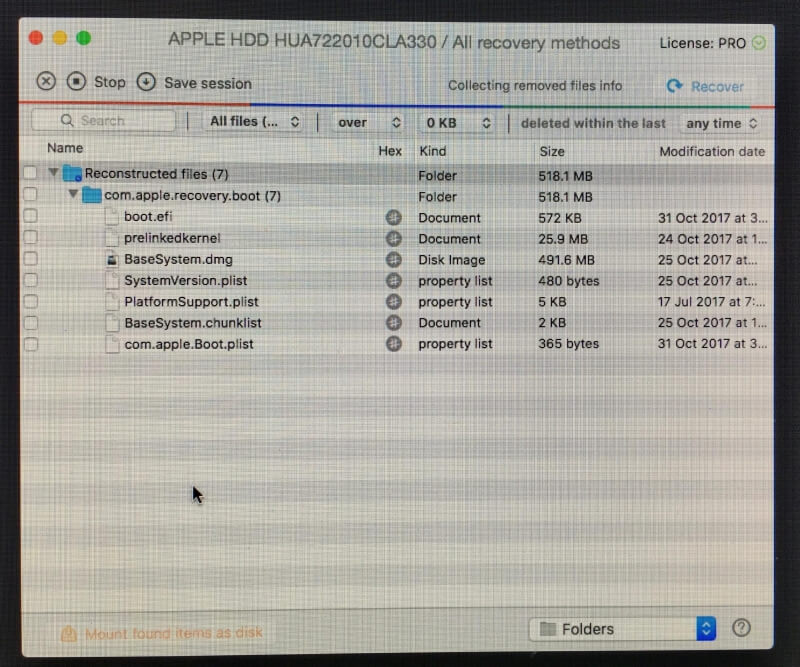Open help with the question mark icon
The image size is (800, 667).
click(x=741, y=628)
